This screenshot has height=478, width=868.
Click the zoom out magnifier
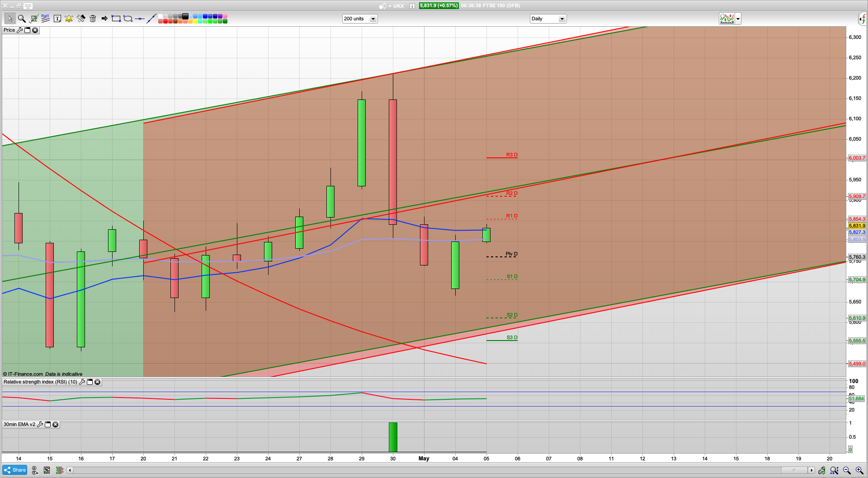coord(847,470)
